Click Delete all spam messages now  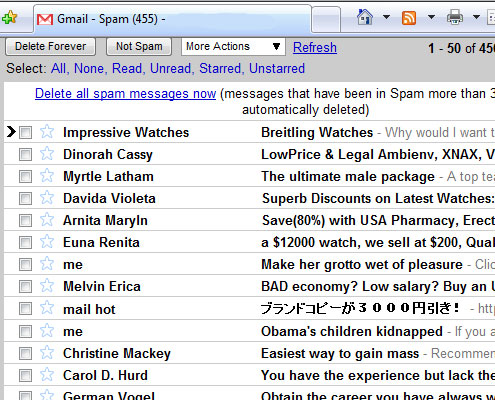tap(126, 94)
